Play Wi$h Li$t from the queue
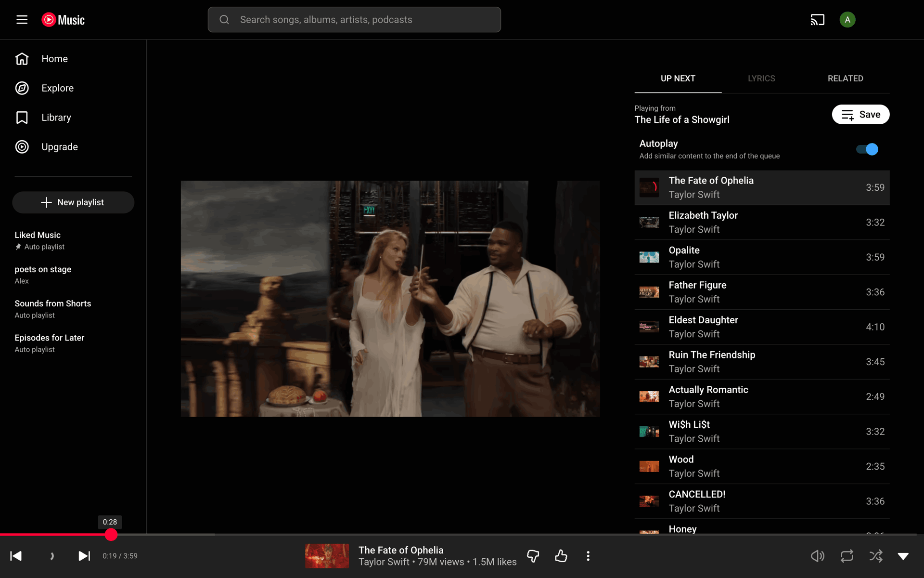The width and height of the screenshot is (924, 578). (x=762, y=432)
